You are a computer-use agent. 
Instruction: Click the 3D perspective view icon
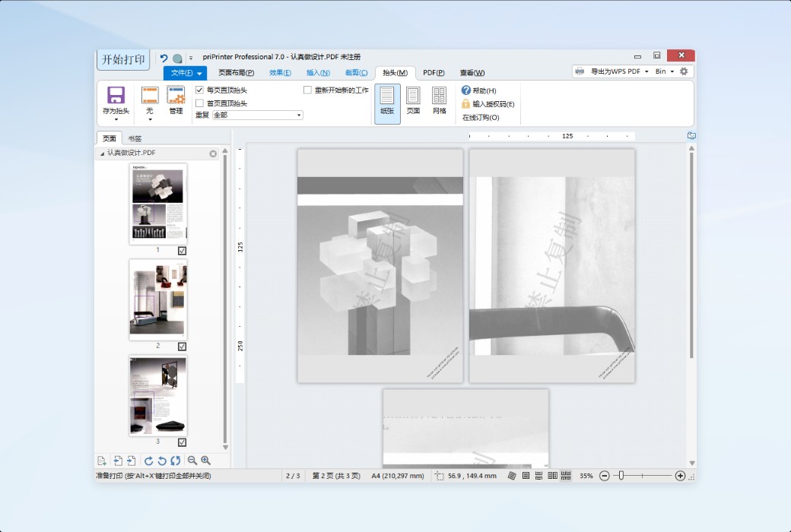pos(512,476)
